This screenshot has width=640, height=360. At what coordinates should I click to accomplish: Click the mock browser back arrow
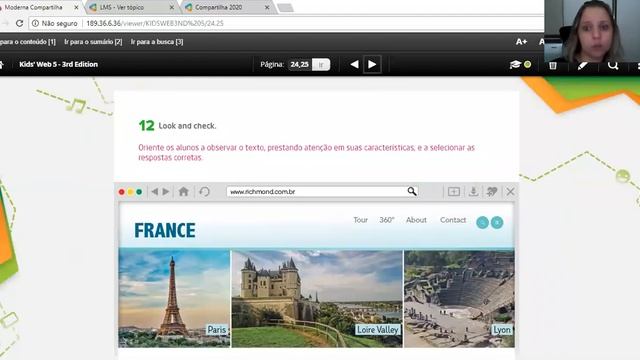point(154,191)
